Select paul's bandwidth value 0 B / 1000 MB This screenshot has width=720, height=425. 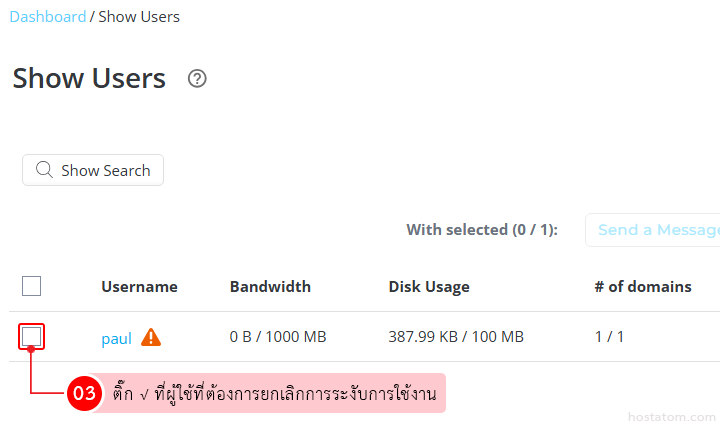pyautogui.click(x=278, y=337)
